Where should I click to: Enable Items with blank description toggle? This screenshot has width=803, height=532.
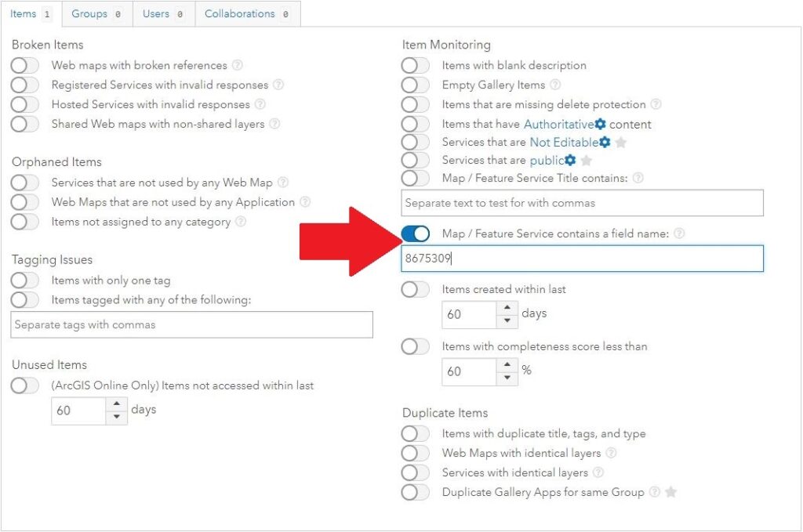(416, 66)
